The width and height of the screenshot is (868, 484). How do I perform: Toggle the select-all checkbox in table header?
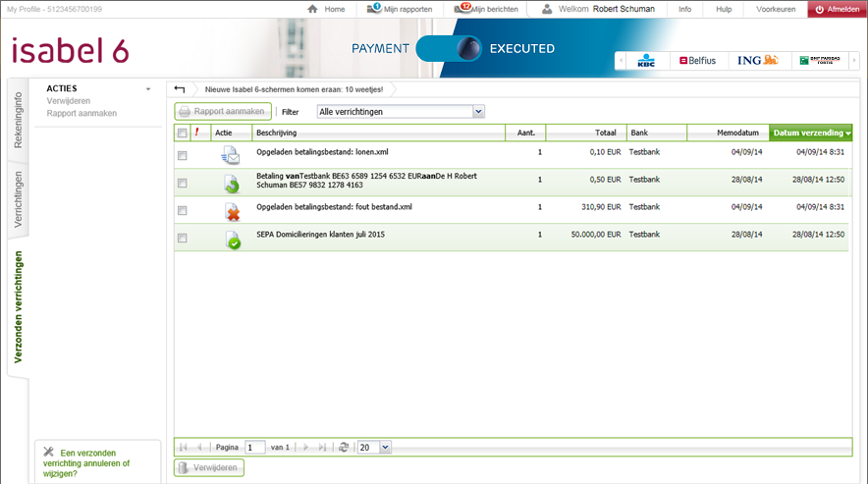click(x=182, y=133)
